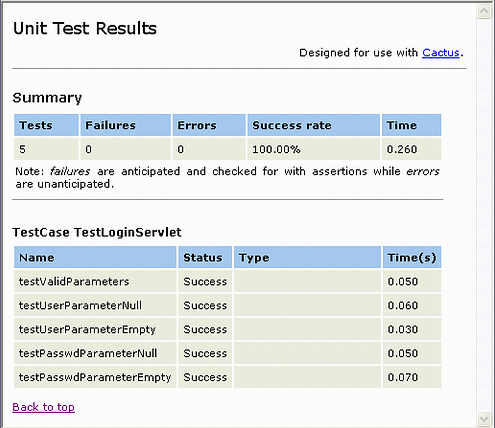Click the Name column header
This screenshot has height=428, width=495.
(95, 257)
